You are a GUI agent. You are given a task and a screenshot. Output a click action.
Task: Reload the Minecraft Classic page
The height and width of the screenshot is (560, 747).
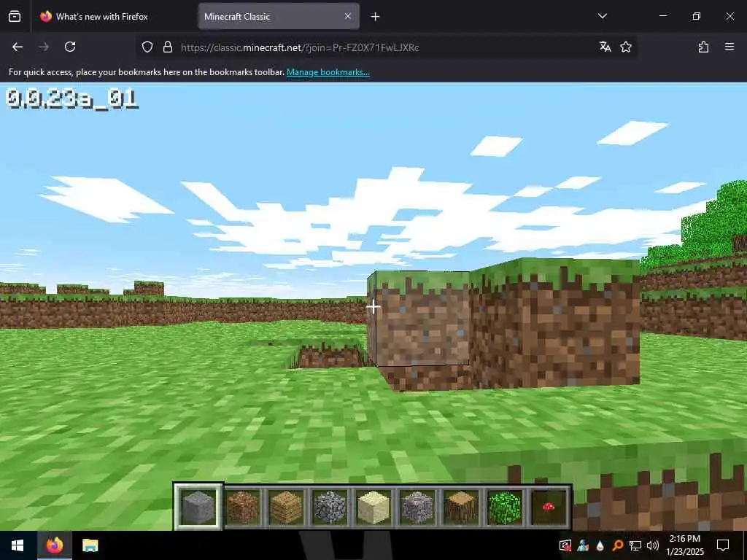[70, 47]
